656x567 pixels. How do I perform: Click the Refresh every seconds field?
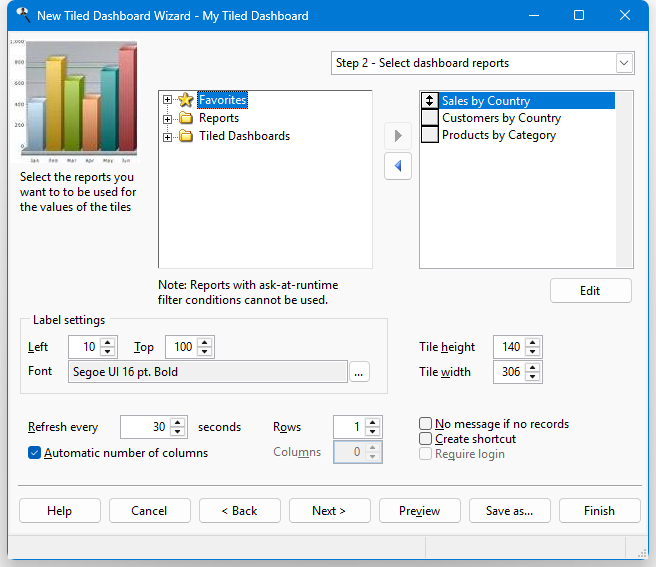tap(144, 427)
